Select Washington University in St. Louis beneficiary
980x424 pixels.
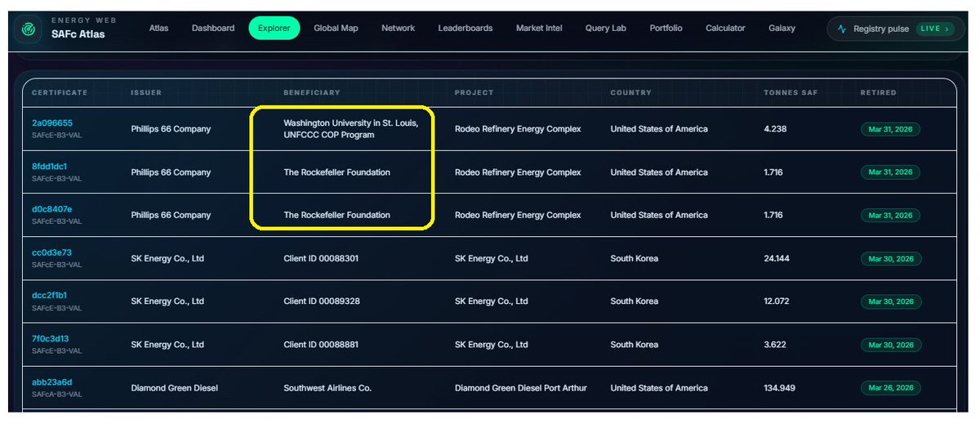[x=351, y=129]
